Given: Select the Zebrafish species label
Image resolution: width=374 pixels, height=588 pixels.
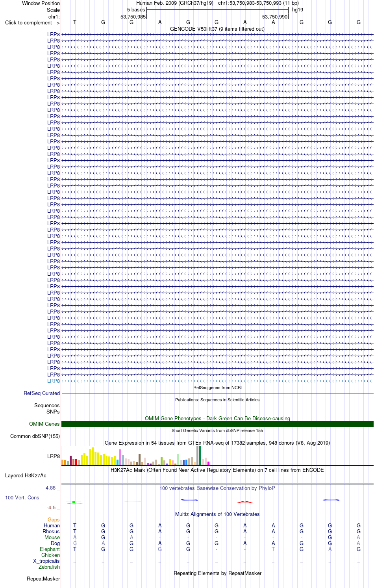Looking at the screenshot, I should click(49, 567).
